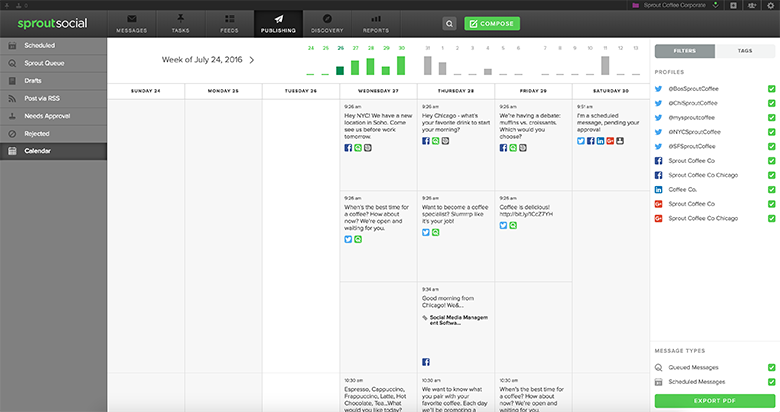Open the search magnifier button
The width and height of the screenshot is (780, 412).
[449, 23]
